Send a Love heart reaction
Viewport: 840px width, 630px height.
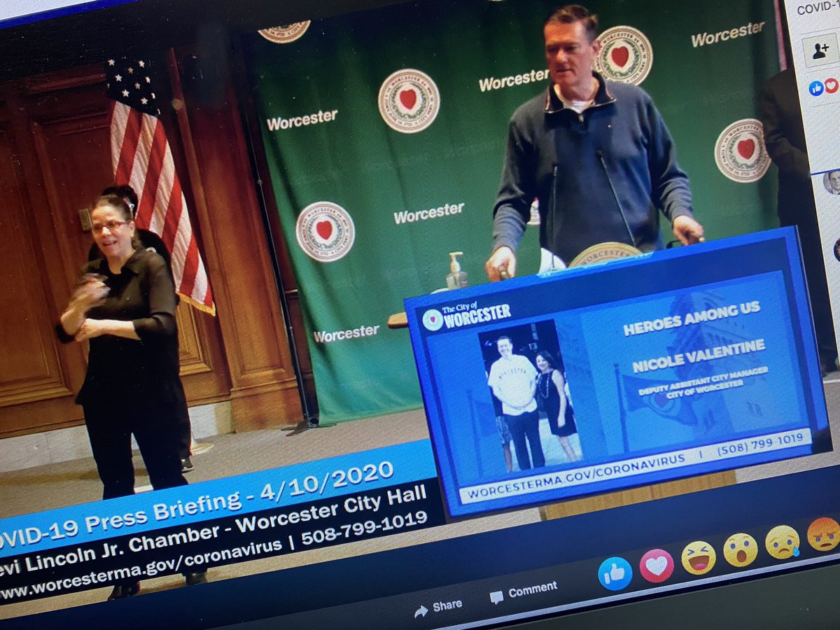coord(657,566)
